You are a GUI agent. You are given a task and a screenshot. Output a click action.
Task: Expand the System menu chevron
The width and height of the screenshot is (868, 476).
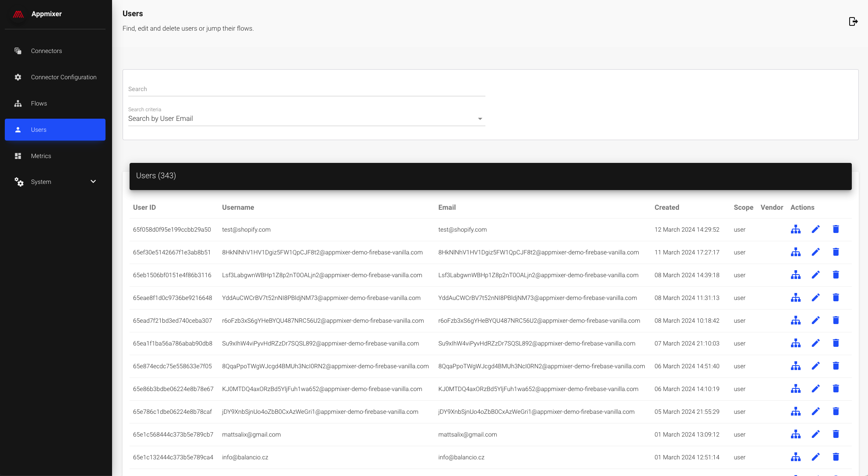tap(93, 182)
